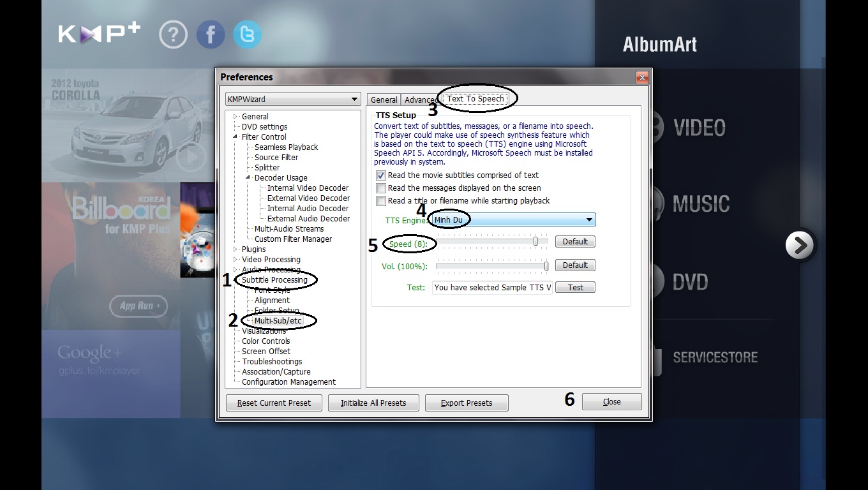The image size is (868, 490).
Task: Collapse the Decoder Usage tree node
Action: 248,178
